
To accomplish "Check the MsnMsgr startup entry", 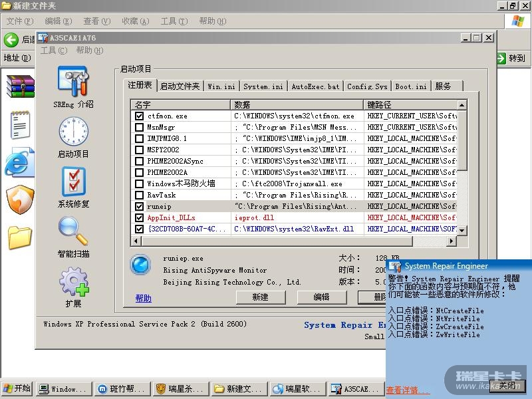I will 139,127.
